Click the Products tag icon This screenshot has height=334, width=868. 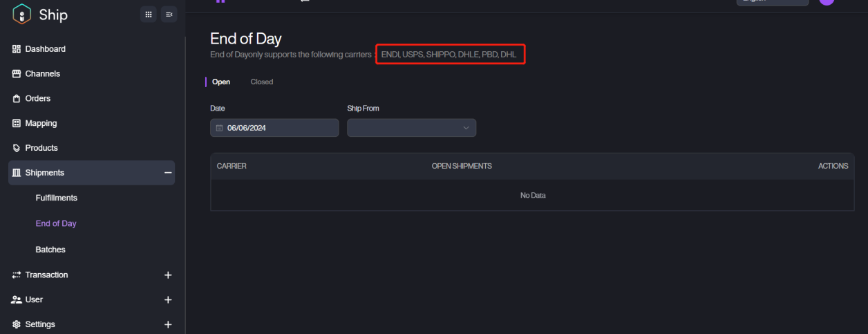17,148
